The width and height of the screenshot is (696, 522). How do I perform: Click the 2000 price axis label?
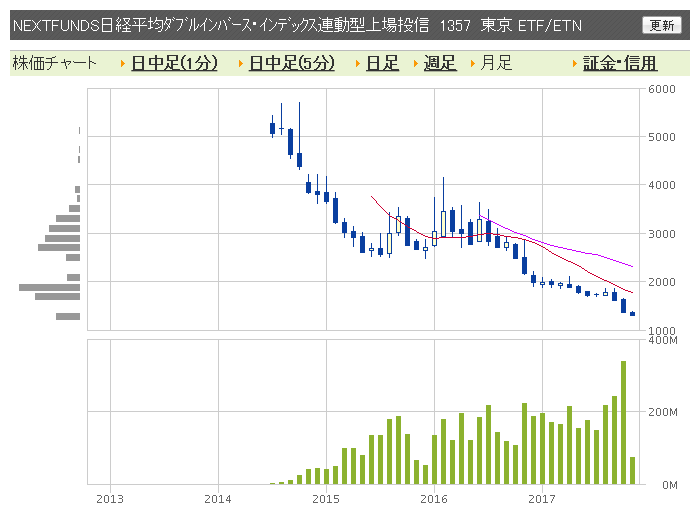661,281
